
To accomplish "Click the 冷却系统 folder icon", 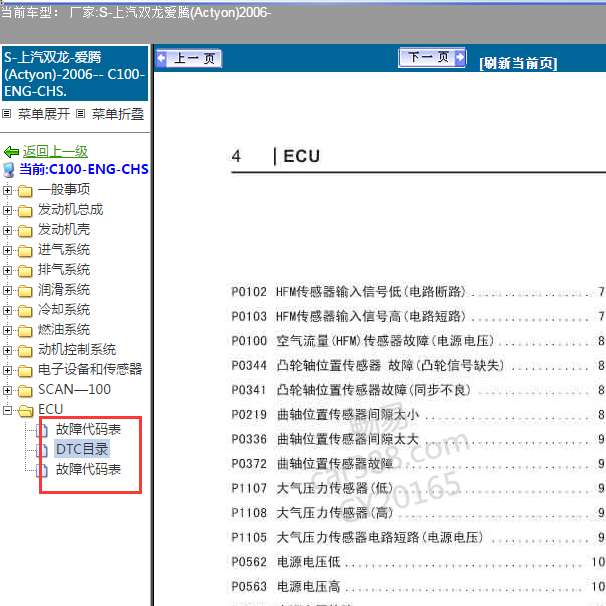I will [x=25, y=311].
